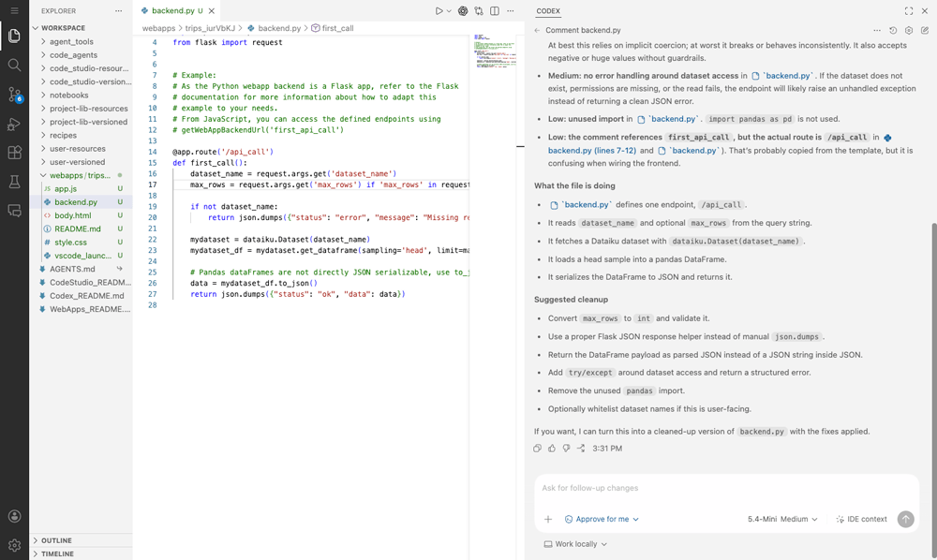937x560 pixels.
Task: Open the 5.4-Mini Medium model dropdown
Action: coord(782,519)
